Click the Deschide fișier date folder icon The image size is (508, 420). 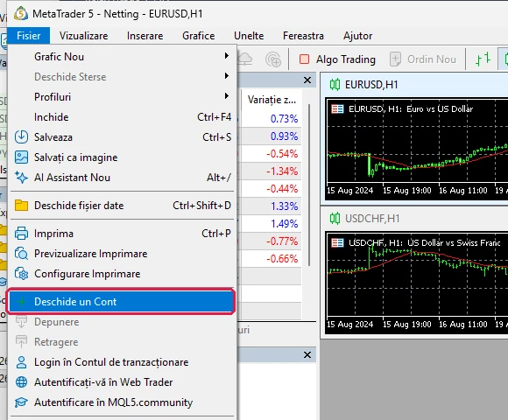(21, 205)
